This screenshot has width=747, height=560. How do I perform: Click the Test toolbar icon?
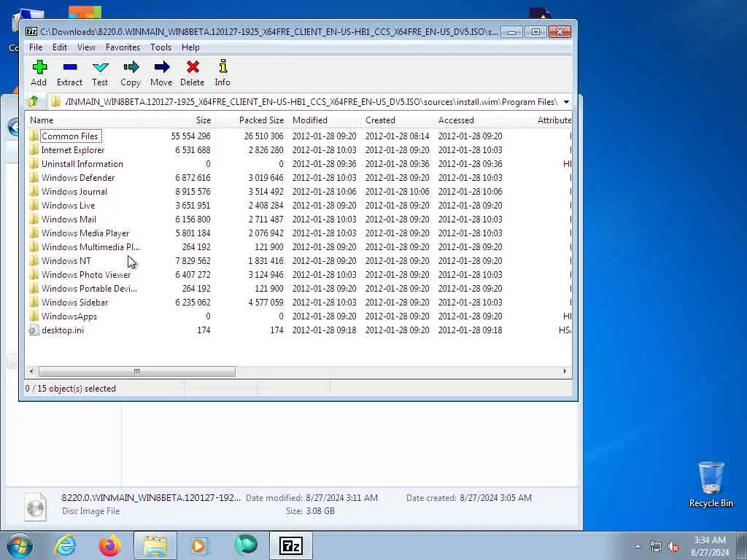[x=100, y=67]
